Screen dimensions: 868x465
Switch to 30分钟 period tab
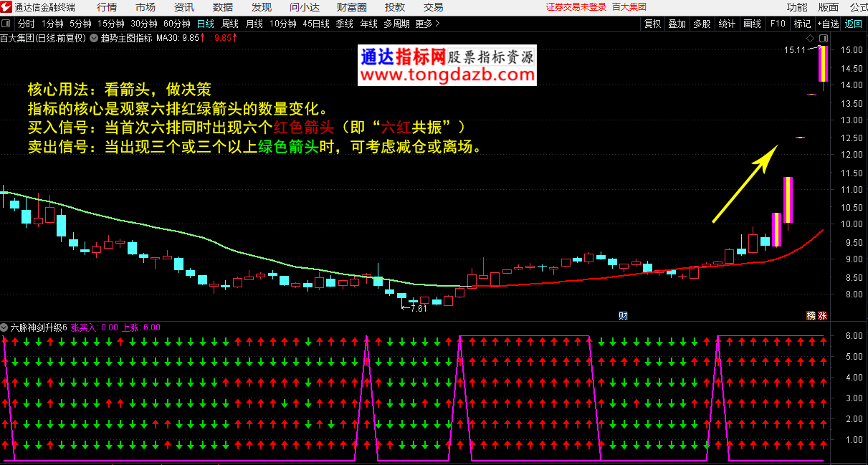click(144, 24)
